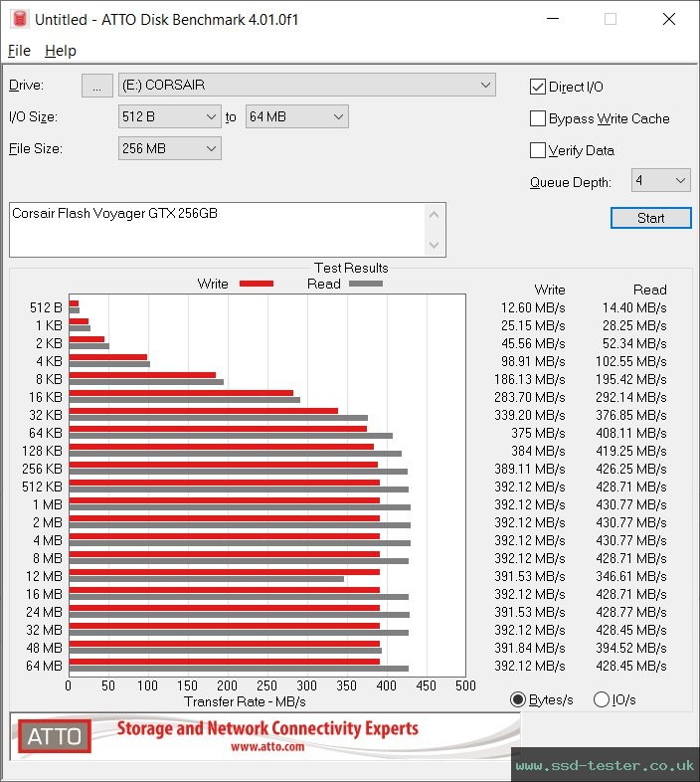Click the 98.91 MB/s write value

tap(533, 361)
